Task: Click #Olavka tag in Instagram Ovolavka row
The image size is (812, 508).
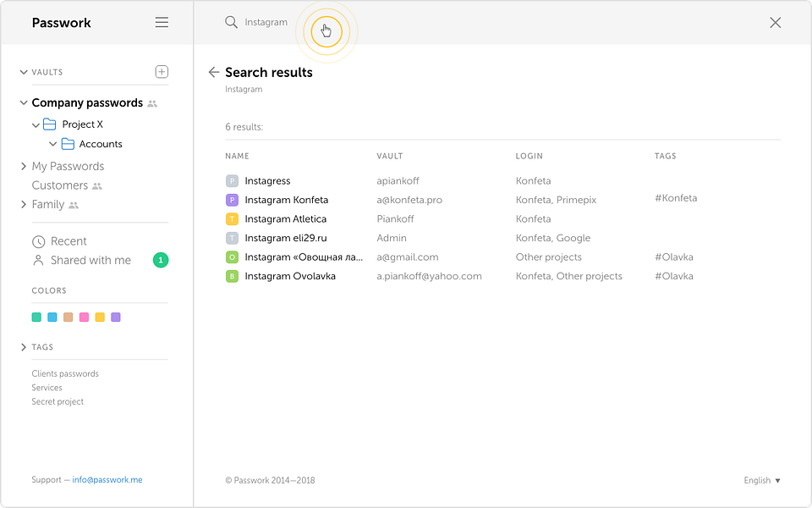Action: coord(674,276)
